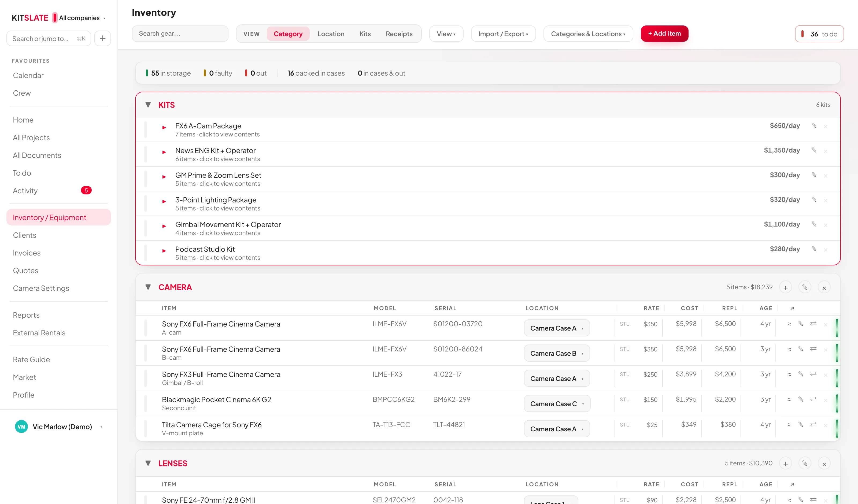Image resolution: width=858 pixels, height=504 pixels.
Task: Switch to the Category view tab
Action: [288, 34]
